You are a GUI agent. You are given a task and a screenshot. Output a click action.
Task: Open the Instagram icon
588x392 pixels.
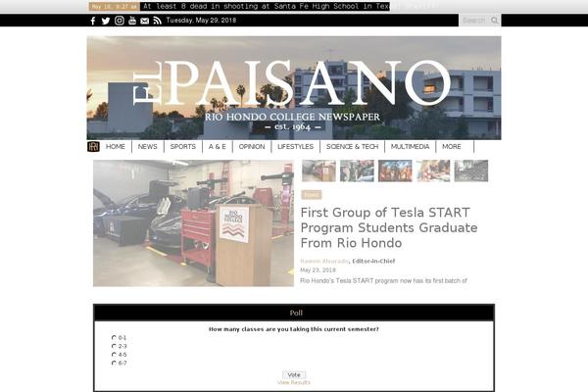coord(120,21)
